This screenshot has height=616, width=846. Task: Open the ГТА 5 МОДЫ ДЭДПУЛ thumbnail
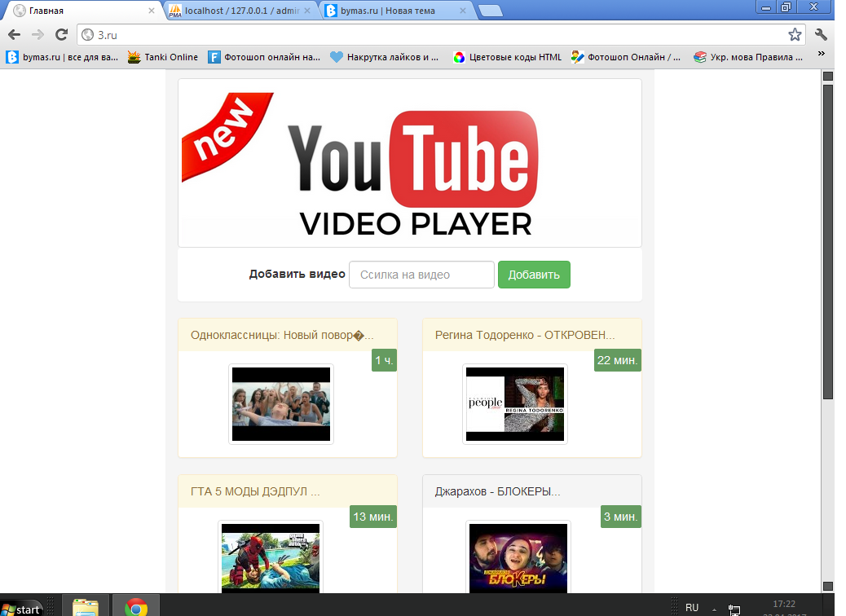[271, 558]
